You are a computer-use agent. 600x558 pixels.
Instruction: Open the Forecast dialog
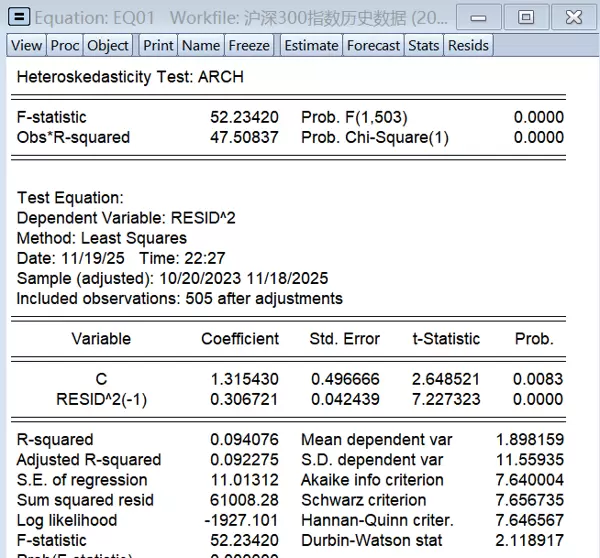(374, 45)
